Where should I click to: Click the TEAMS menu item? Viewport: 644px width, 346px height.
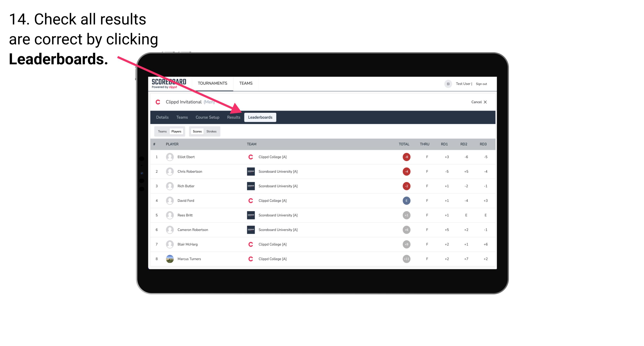click(x=245, y=83)
